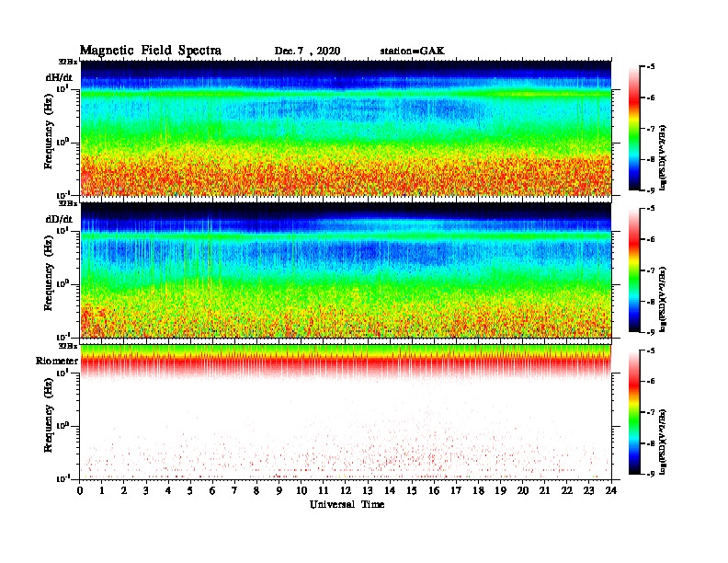Click hour "12" on the Universal Time axis
The width and height of the screenshot is (728, 563).
[x=346, y=490]
